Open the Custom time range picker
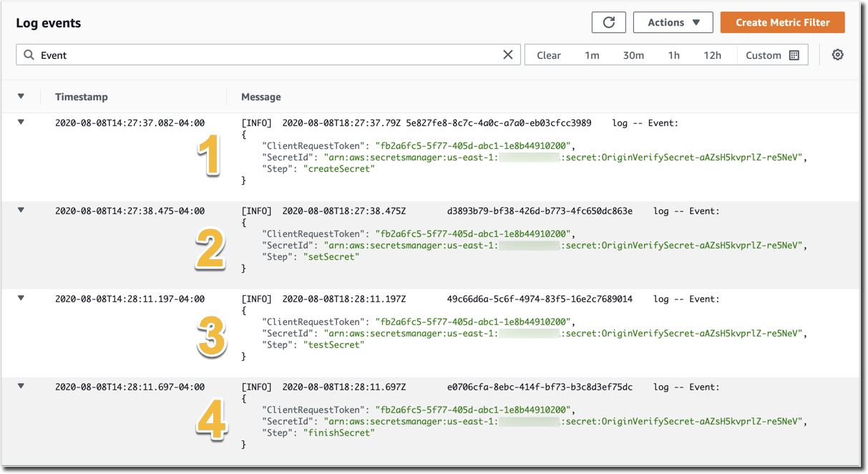Viewport: 868px width, 474px height. click(764, 54)
